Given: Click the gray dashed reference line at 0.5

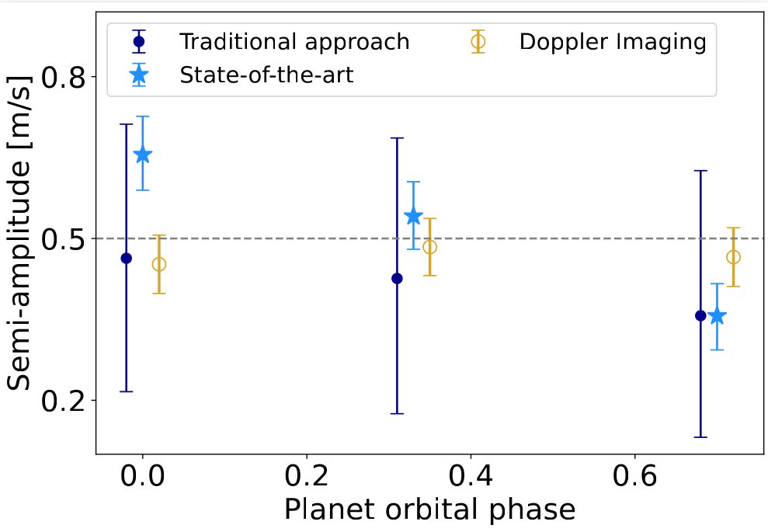Looking at the screenshot, I should coord(544,238).
